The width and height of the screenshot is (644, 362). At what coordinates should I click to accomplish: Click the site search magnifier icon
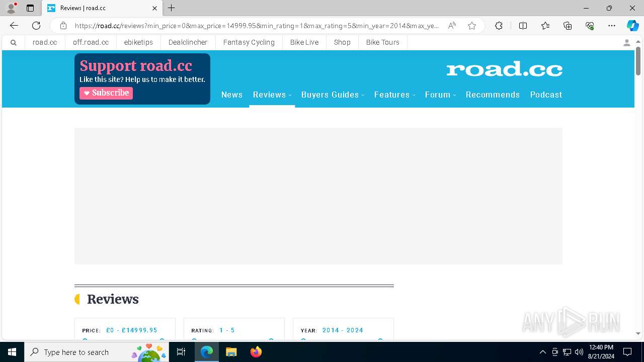pos(14,43)
